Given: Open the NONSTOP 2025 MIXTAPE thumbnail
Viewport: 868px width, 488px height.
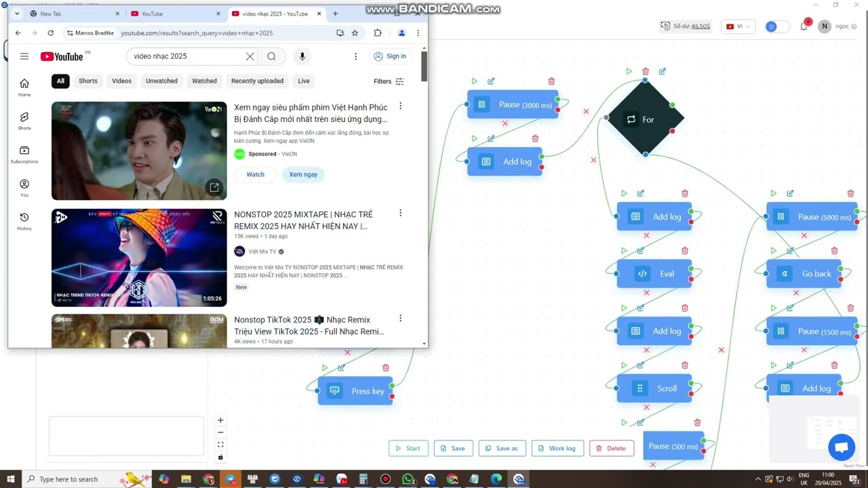Looking at the screenshot, I should 139,258.
